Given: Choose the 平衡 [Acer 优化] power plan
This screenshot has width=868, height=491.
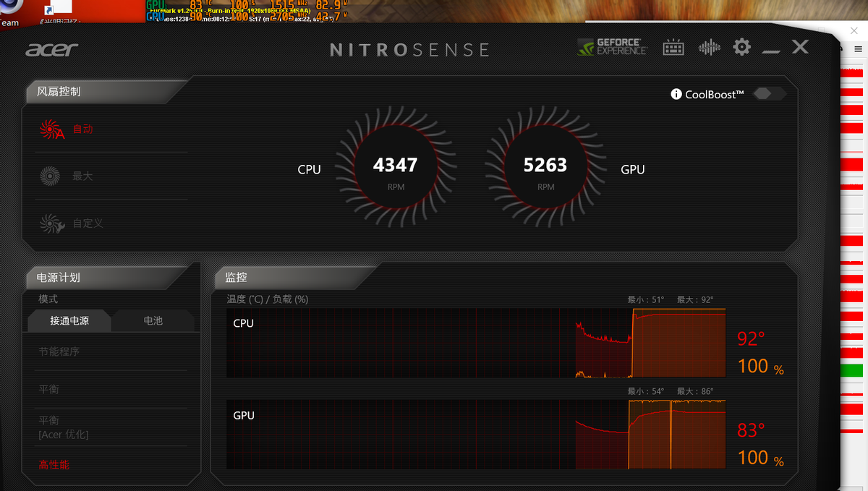Looking at the screenshot, I should (x=64, y=427).
